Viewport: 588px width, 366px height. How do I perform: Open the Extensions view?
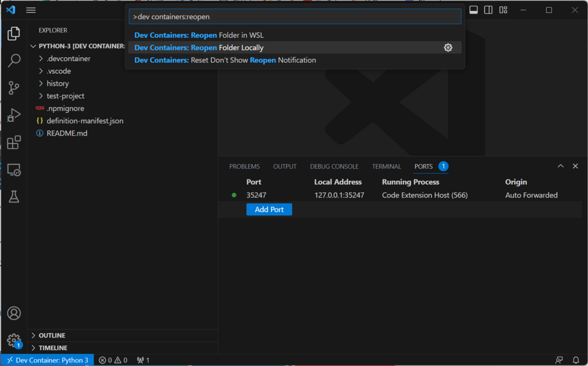click(14, 142)
